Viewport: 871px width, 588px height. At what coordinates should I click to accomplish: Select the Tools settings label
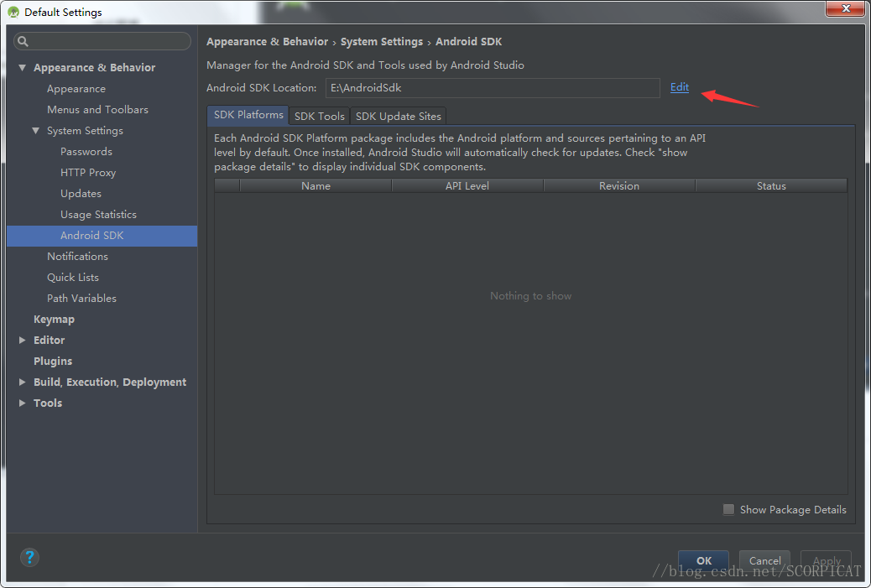pos(48,403)
